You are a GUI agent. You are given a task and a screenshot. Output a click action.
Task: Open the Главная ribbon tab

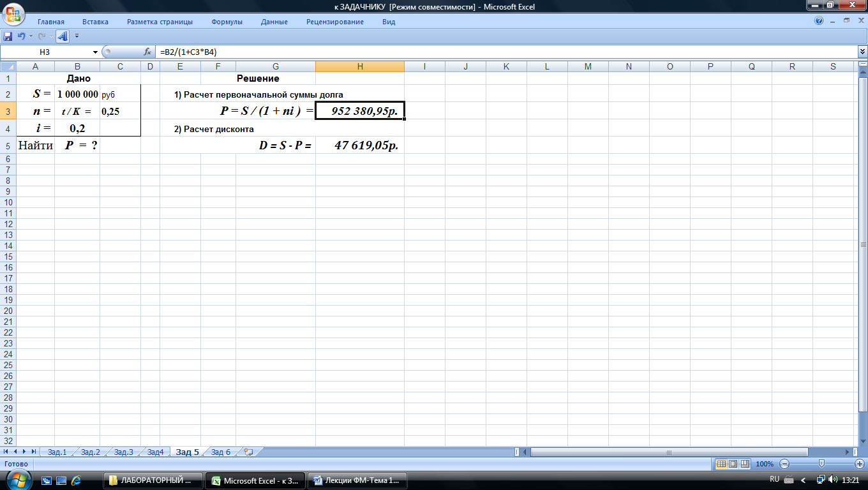[x=51, y=22]
